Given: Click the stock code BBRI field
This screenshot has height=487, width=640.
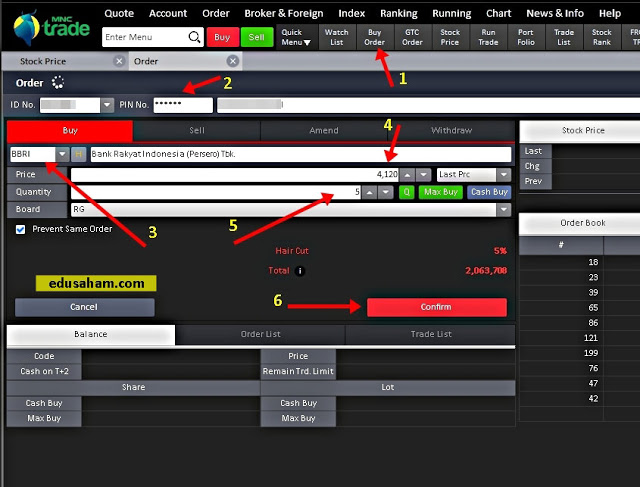Looking at the screenshot, I should tap(33, 154).
